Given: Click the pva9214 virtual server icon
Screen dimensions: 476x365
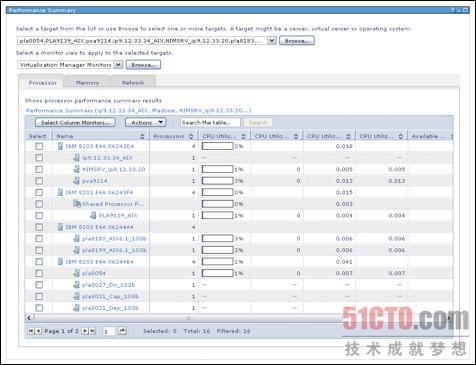Looking at the screenshot, I should point(77,181).
